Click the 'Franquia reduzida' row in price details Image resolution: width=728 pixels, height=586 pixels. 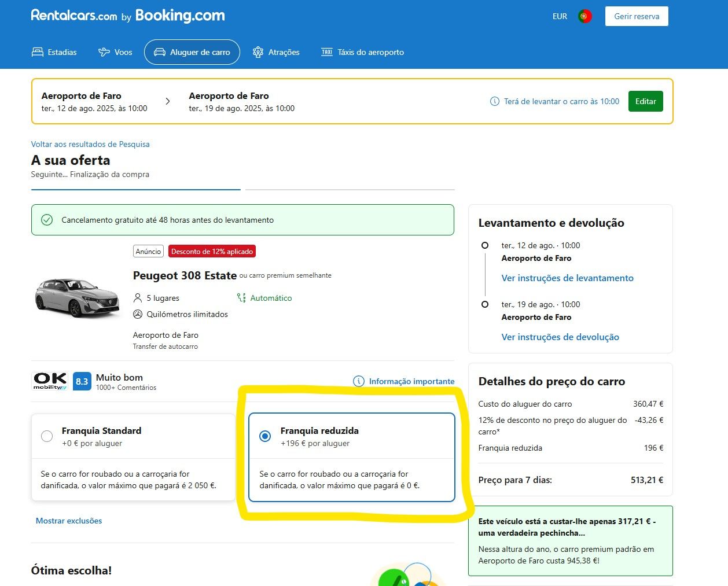571,448
